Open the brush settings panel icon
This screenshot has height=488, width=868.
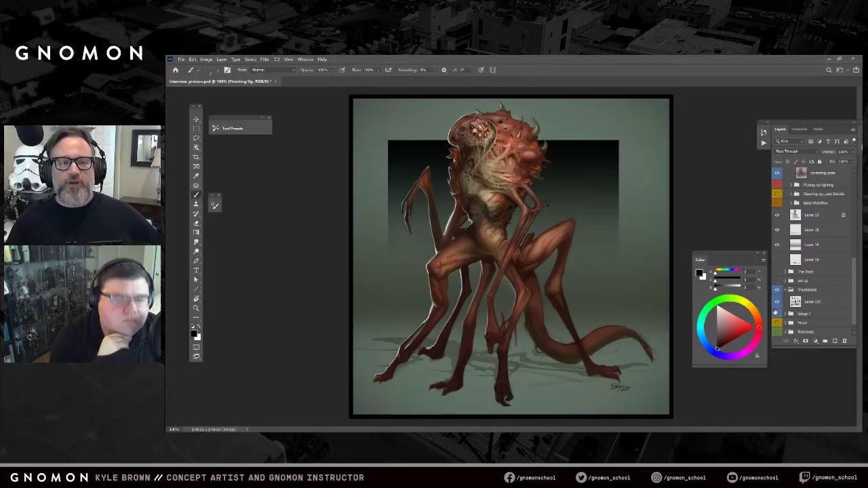click(x=227, y=70)
